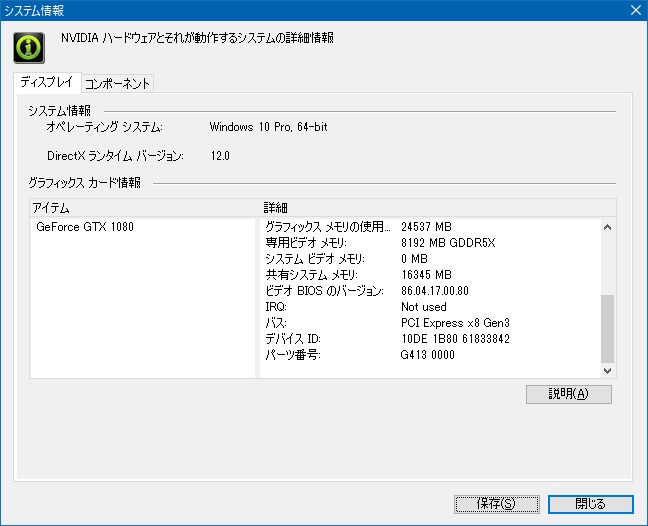Click the PCI Express x8 Gen3 value
This screenshot has height=526, width=648.
(x=455, y=323)
